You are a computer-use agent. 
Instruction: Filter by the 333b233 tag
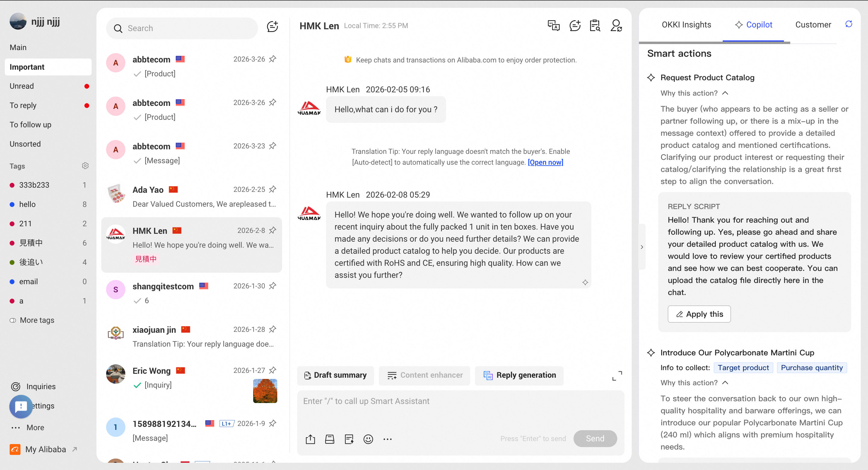[x=48, y=185]
